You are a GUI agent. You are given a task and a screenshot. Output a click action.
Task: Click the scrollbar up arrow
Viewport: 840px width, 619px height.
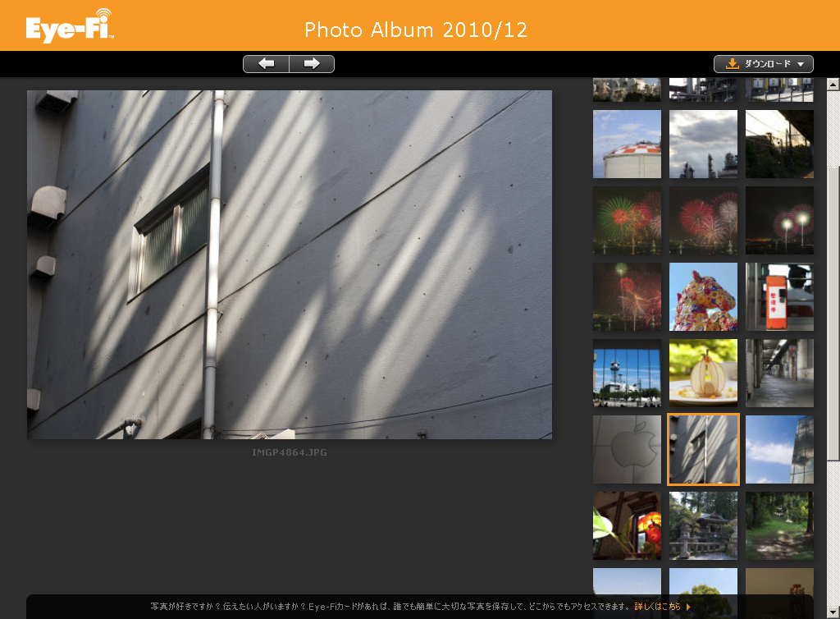tap(833, 84)
